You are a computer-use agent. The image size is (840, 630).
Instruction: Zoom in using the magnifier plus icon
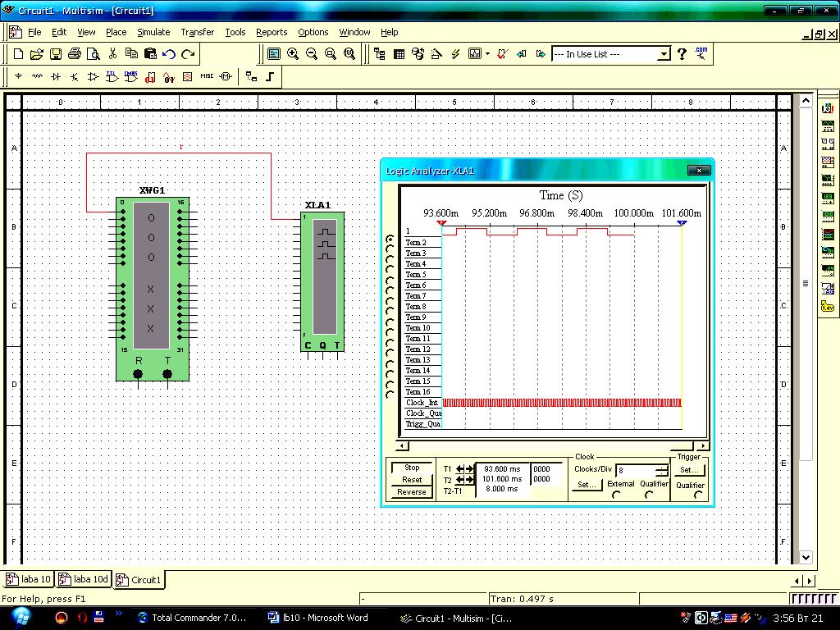(x=293, y=54)
